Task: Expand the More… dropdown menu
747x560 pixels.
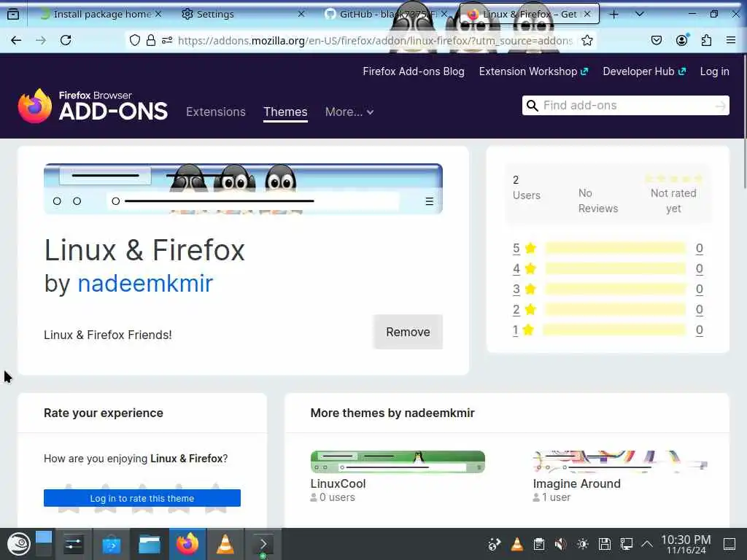Action: 349,112
